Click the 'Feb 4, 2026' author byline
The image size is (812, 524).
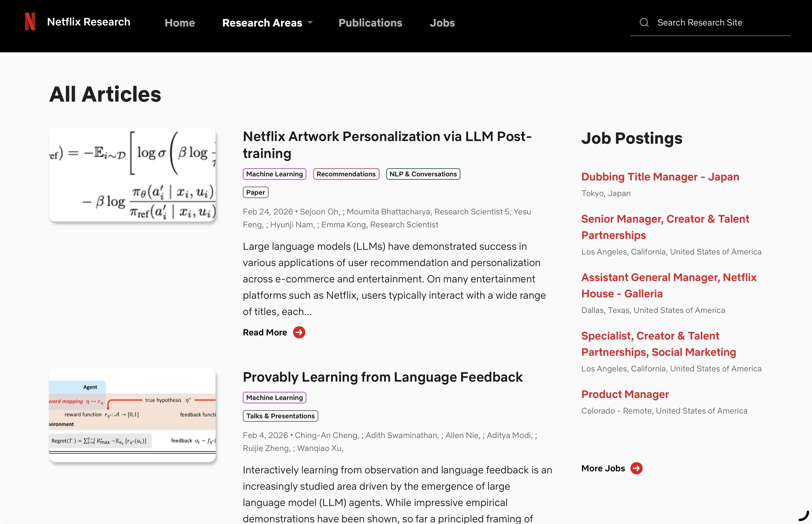[390, 442]
